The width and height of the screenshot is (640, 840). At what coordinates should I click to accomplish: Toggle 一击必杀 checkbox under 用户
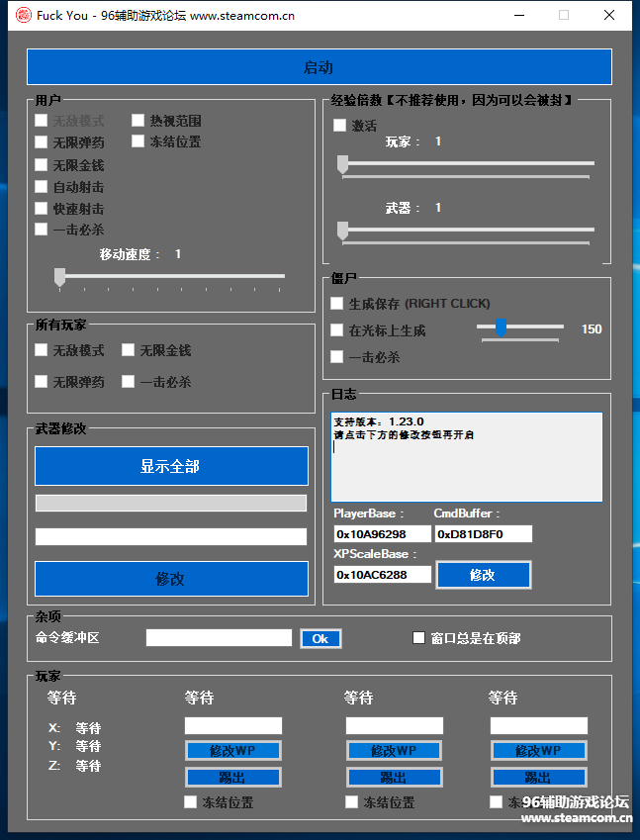(42, 230)
